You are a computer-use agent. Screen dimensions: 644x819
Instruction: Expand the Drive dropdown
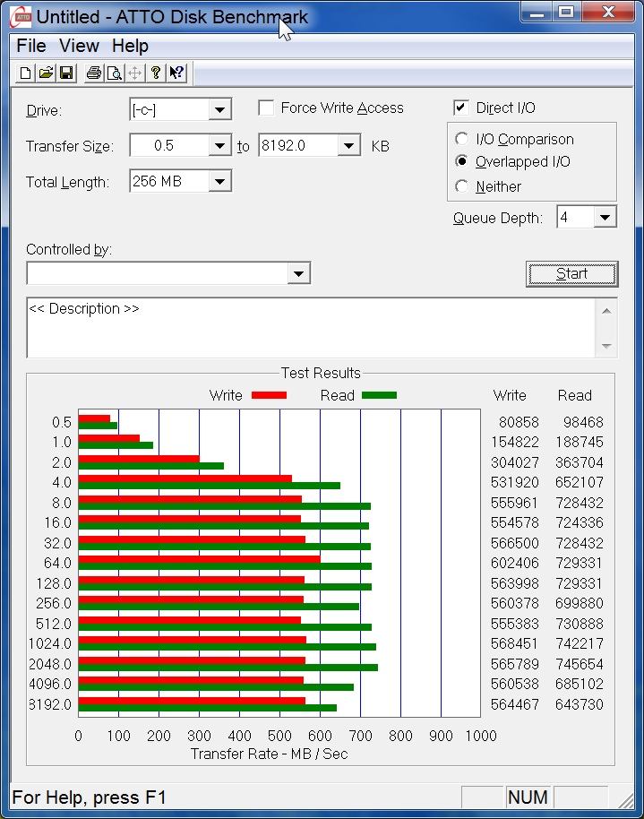pyautogui.click(x=219, y=109)
